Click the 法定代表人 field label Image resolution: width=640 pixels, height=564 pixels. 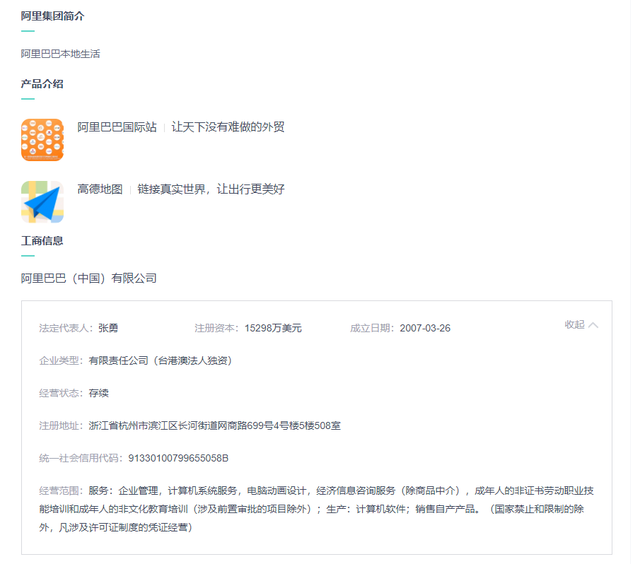66,328
